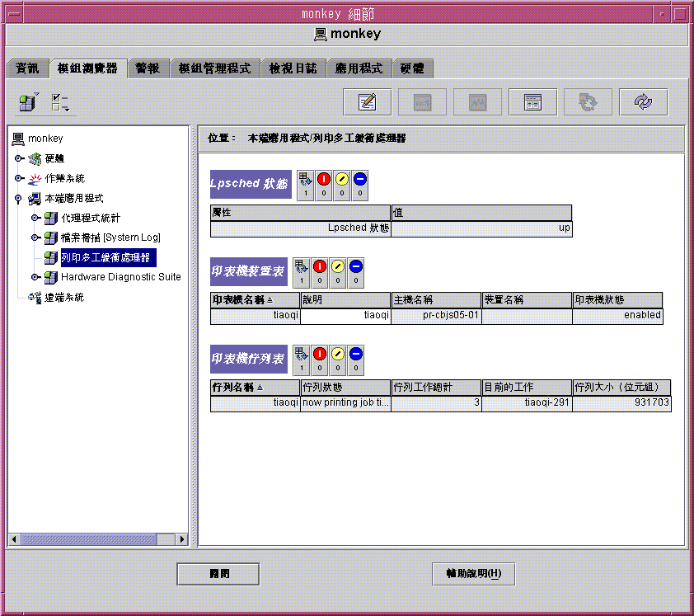The image size is (694, 616).
Task: Click the 遠端系統 network icon in tree
Action: coord(35,297)
